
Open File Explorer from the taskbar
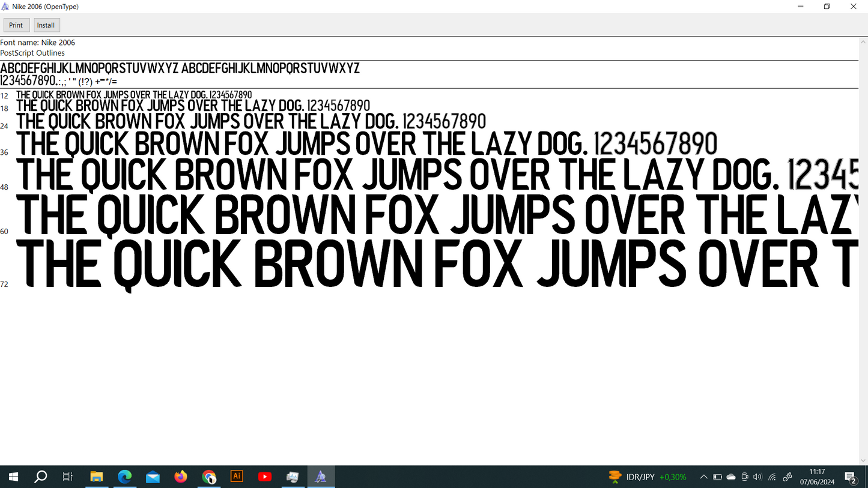tap(97, 476)
